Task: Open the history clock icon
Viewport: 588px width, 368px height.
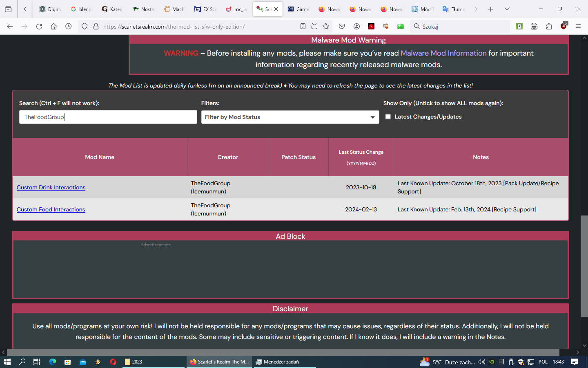Action: (68, 26)
